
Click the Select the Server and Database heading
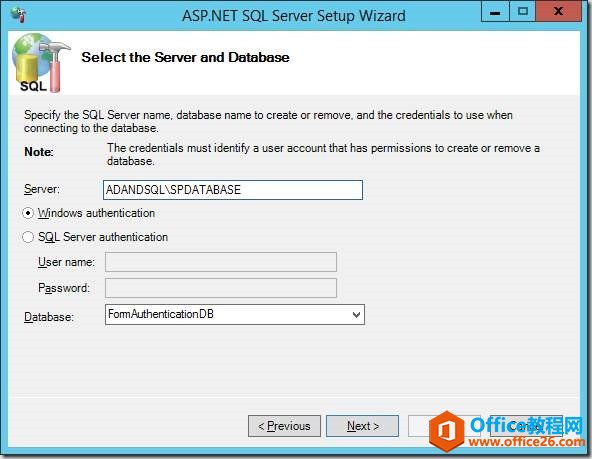coord(185,57)
